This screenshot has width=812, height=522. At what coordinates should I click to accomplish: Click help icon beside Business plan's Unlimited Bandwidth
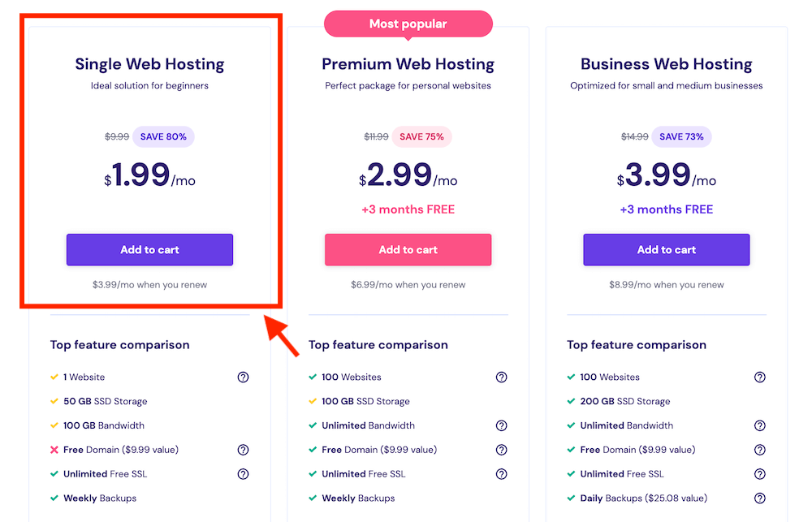(760, 425)
